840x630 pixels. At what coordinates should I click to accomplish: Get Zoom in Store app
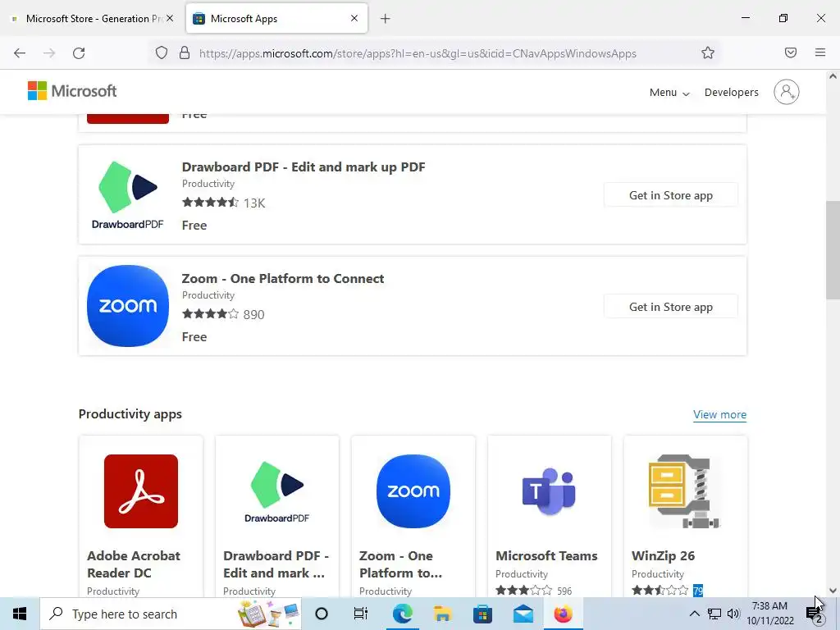click(671, 307)
